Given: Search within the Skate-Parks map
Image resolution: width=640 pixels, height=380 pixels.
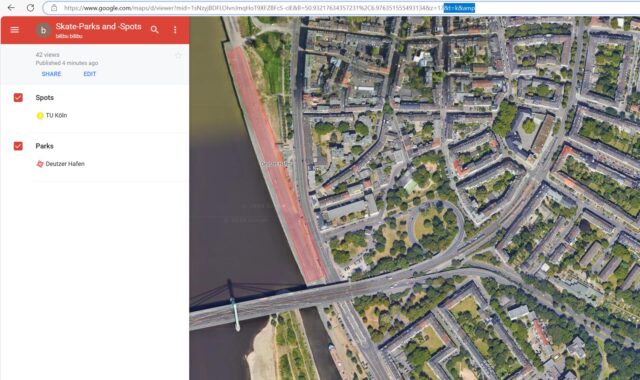Looking at the screenshot, I should point(154,29).
